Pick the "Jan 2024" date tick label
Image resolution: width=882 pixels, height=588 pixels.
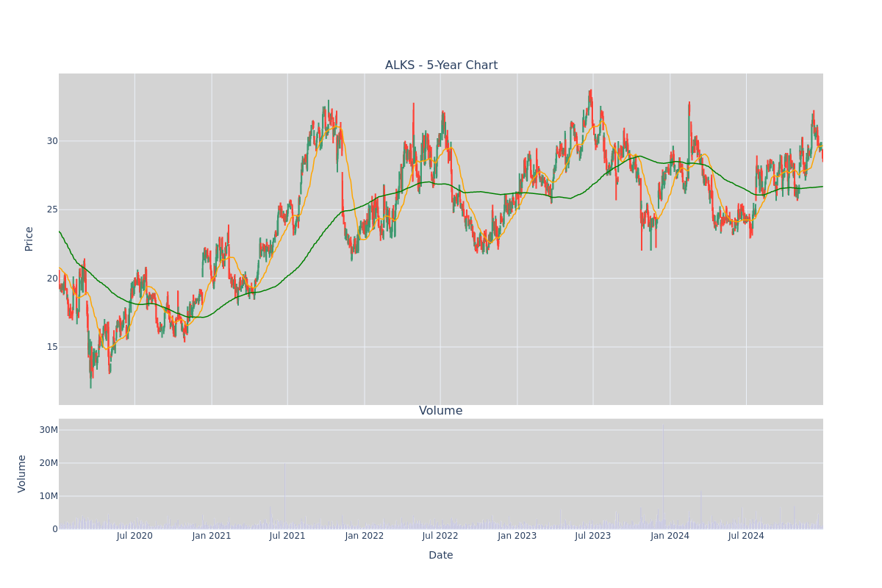[x=670, y=536]
